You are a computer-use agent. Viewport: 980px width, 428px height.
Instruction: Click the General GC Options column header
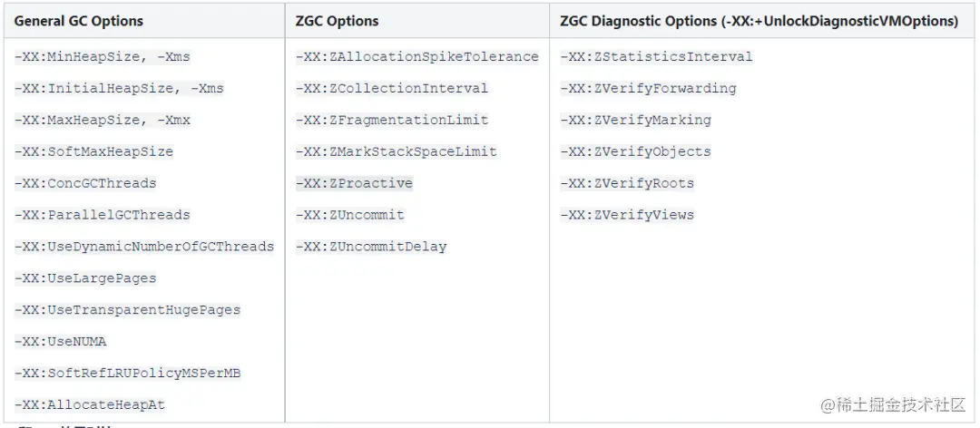(x=79, y=21)
